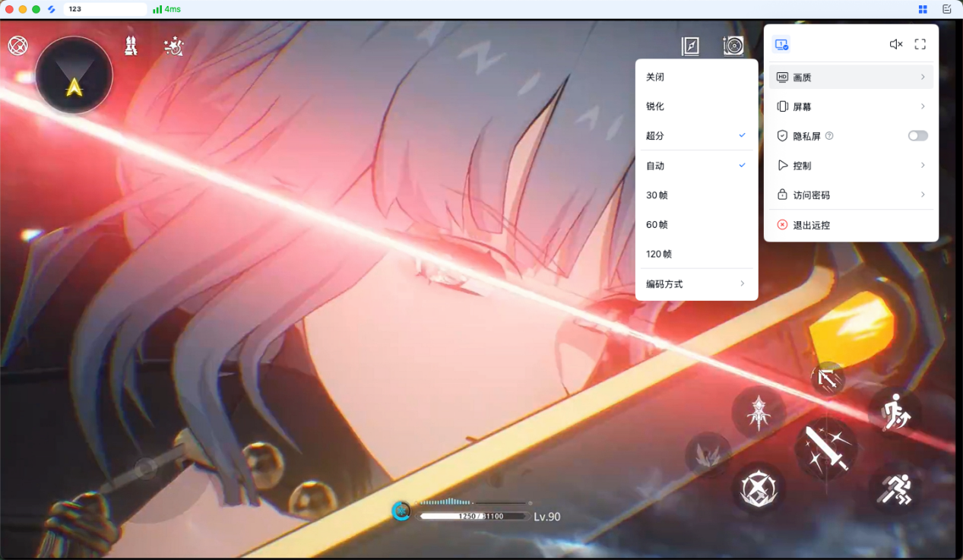Tap the sword basic attack button
963x560 pixels.
[826, 448]
